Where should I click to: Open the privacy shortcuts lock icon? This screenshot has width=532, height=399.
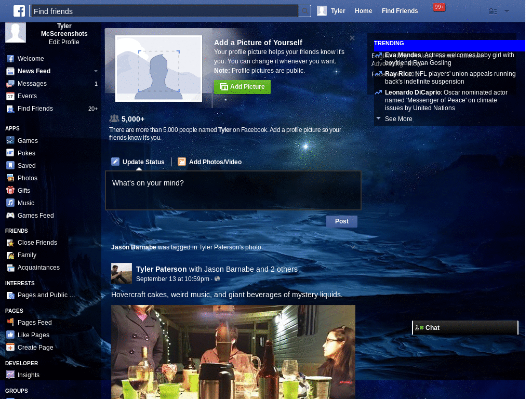click(493, 11)
